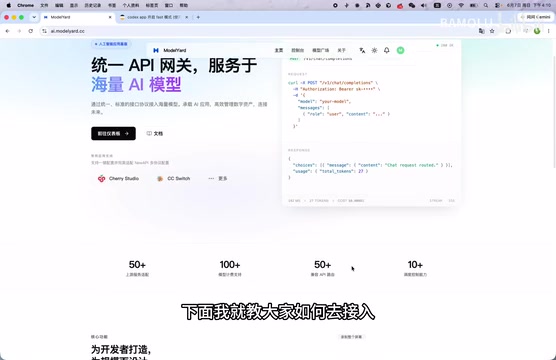Click the 10+ statistic
The width and height of the screenshot is (556, 360).
click(415, 265)
